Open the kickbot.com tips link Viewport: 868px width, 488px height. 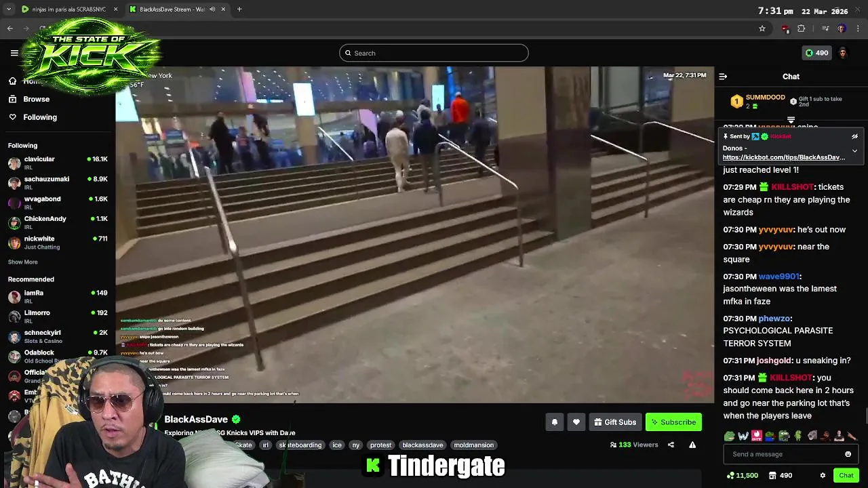tap(784, 157)
